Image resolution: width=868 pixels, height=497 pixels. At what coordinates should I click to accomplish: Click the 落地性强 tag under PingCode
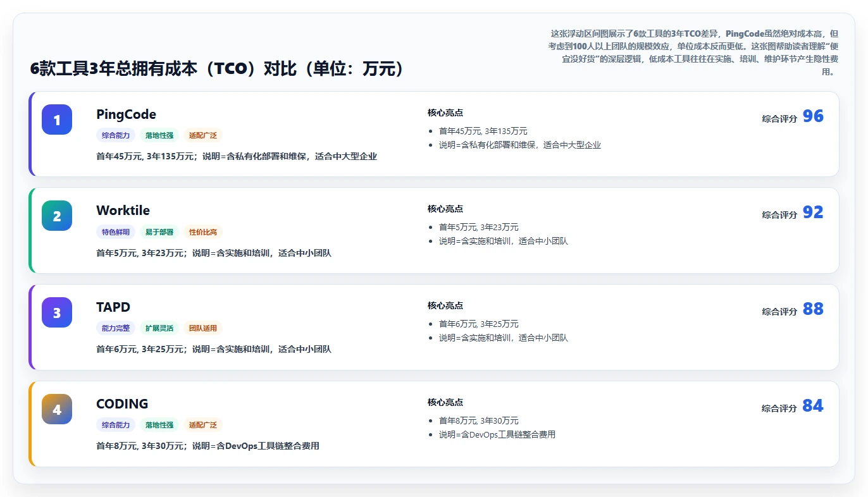[159, 135]
